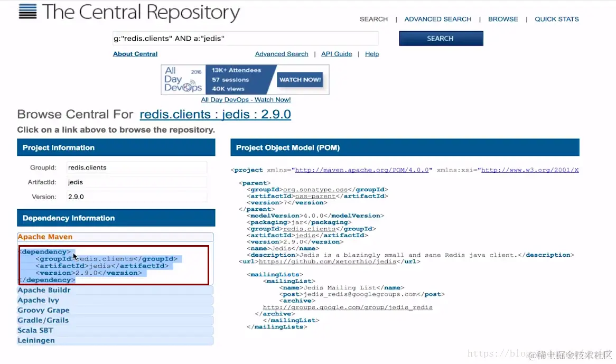
Task: Click the version line in Maven dependency snippet
Action: (x=89, y=273)
